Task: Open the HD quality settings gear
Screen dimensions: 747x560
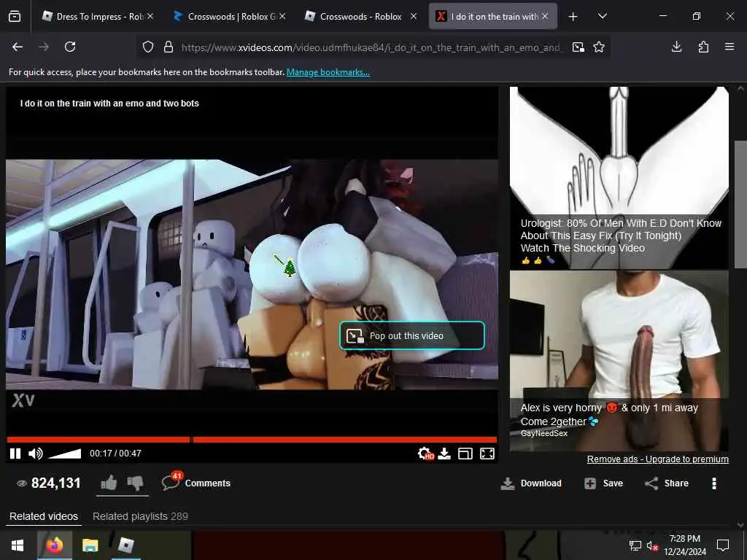Action: coord(425,454)
